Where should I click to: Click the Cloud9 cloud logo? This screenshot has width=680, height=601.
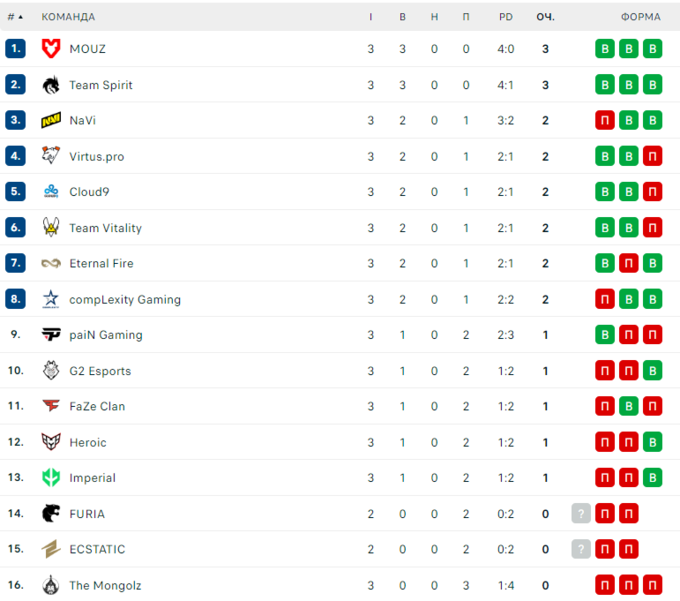(x=51, y=192)
